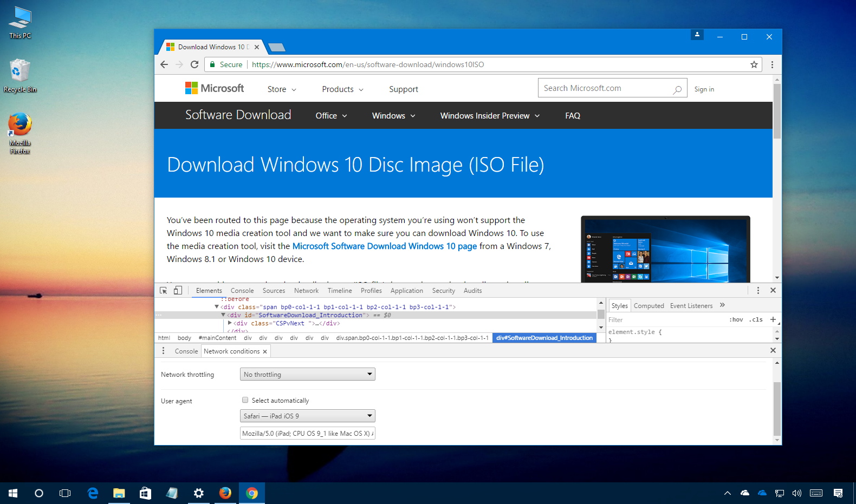Open the DevTools customize three-dot menu
The image size is (856, 504).
pyautogui.click(x=758, y=291)
